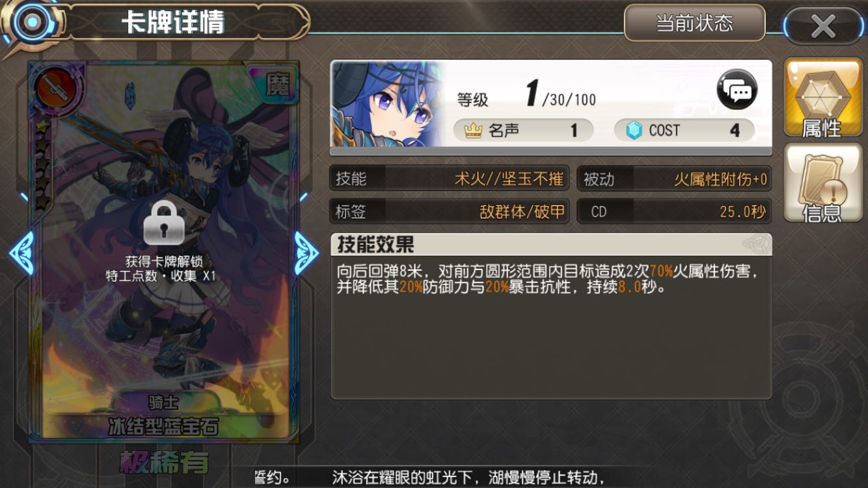
Task: Tap the CD 25.0秒 field
Action: click(x=675, y=211)
